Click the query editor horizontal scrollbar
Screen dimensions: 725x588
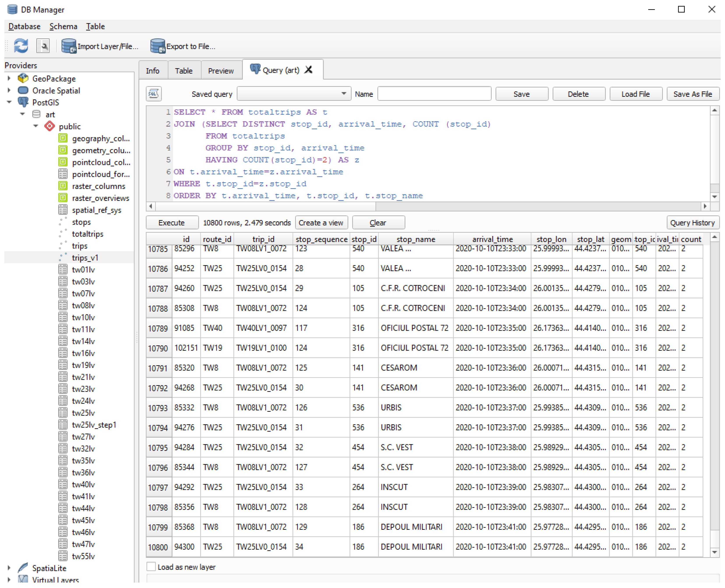point(266,207)
